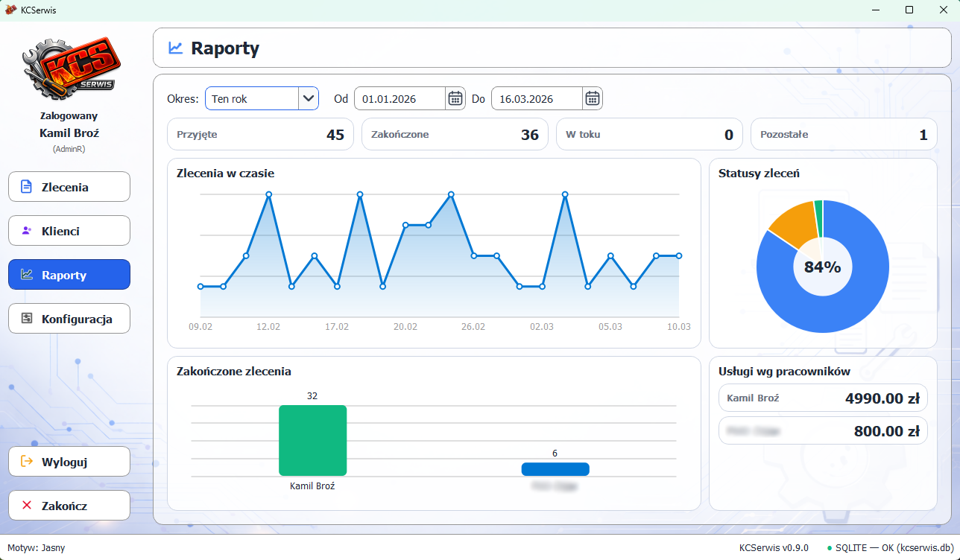Click the orange slice of status donut
Viewport: 960px width, 560px height.
click(790, 223)
